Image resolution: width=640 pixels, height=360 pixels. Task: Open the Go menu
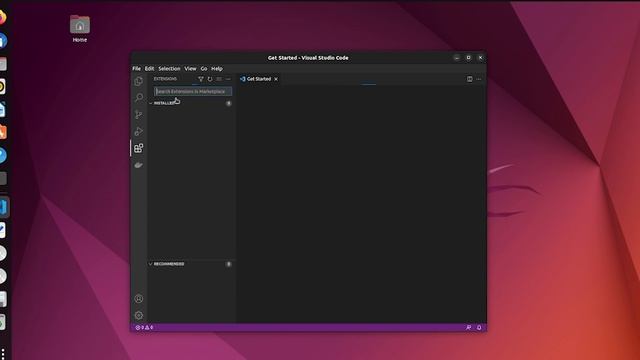[204, 69]
